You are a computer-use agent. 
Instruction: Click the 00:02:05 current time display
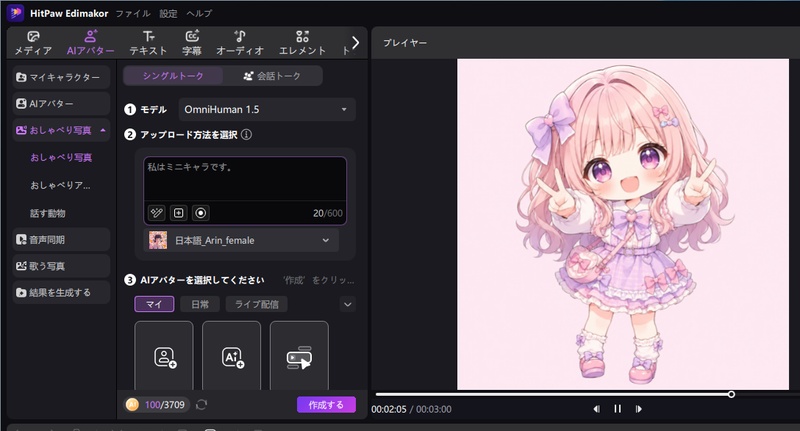pyautogui.click(x=389, y=409)
